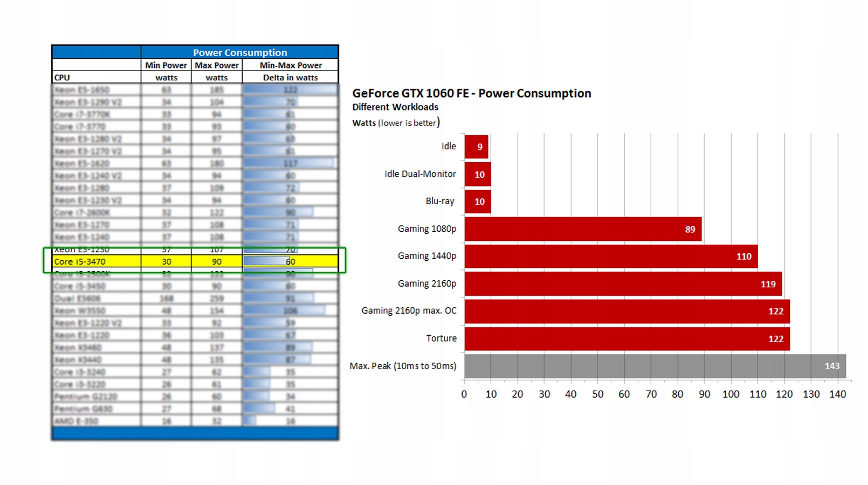
Task: Click the x-axis tick label 40
Action: (x=571, y=394)
